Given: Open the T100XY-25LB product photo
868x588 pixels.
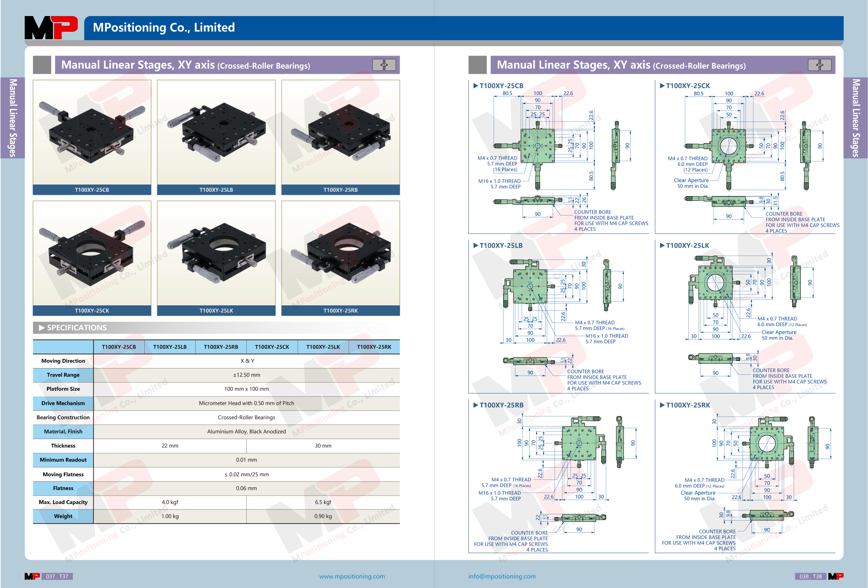Looking at the screenshot, I should [216, 132].
